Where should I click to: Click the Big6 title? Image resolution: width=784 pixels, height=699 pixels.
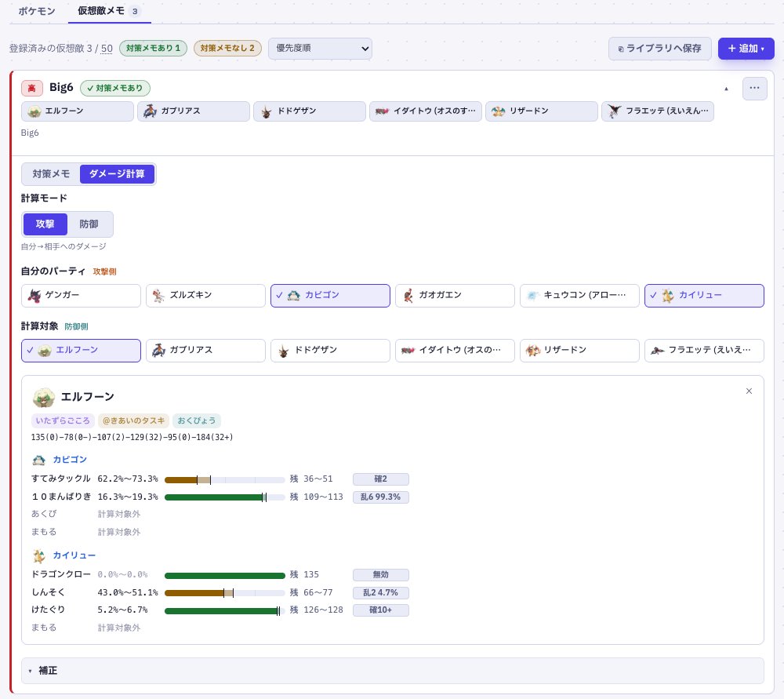tap(61, 88)
